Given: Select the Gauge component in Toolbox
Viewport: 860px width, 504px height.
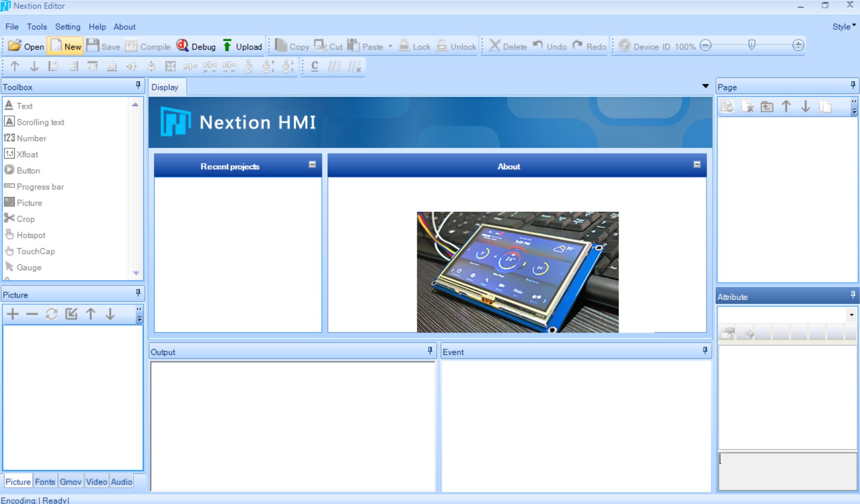Looking at the screenshot, I should tap(29, 267).
